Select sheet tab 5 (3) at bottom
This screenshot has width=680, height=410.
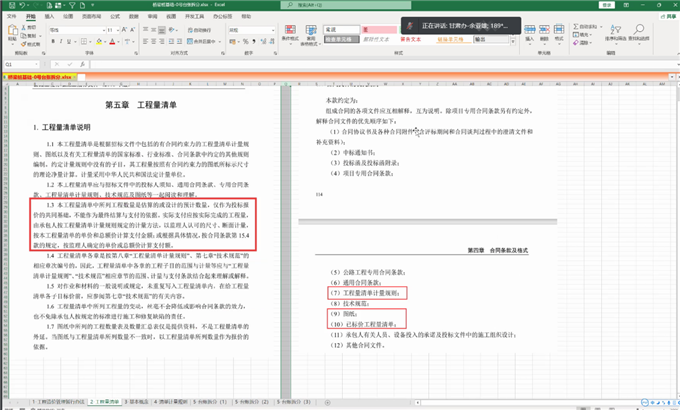[x=294, y=402]
